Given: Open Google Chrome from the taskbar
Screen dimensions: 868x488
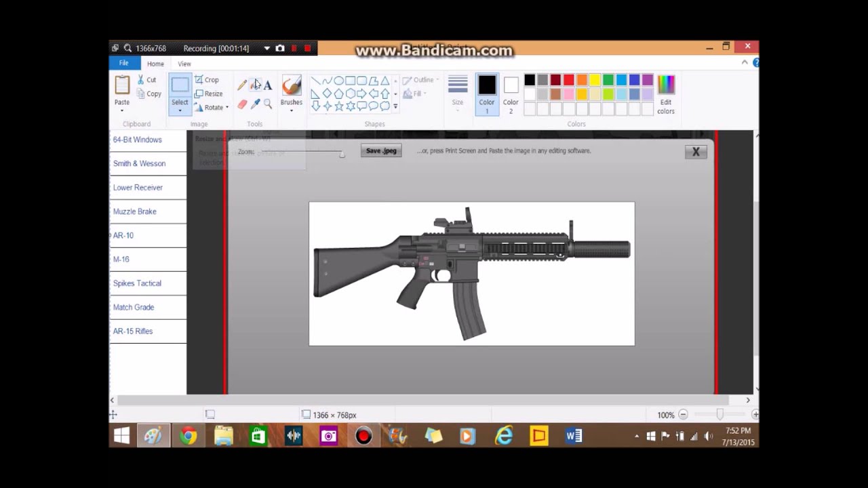Looking at the screenshot, I should pyautogui.click(x=188, y=436).
